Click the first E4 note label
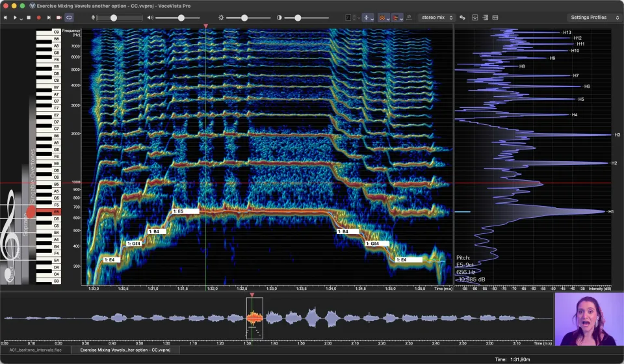624x364 pixels. tap(112, 260)
